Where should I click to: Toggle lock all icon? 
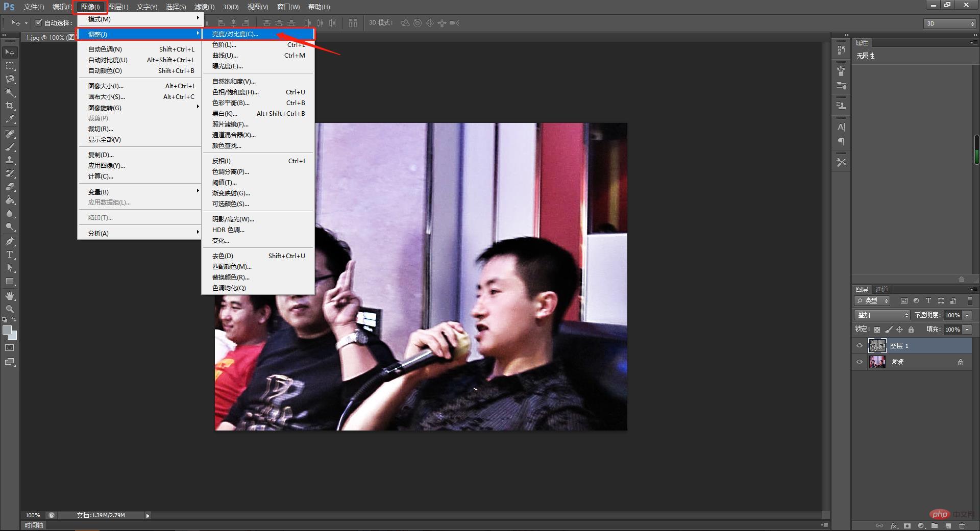point(911,330)
